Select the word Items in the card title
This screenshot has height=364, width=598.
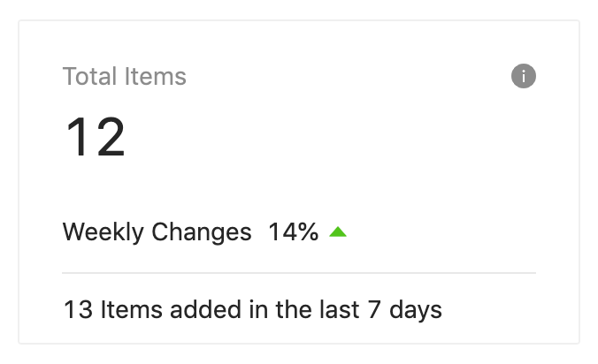[155, 76]
